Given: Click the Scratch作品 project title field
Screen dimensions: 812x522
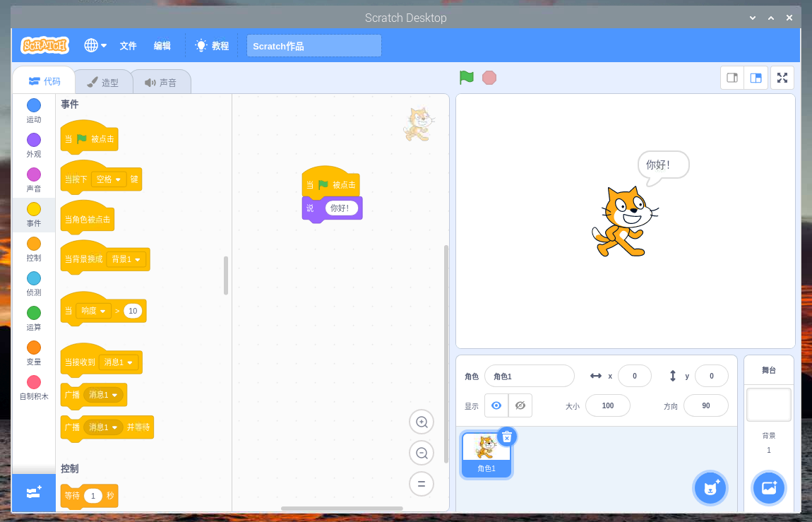Looking at the screenshot, I should point(314,46).
